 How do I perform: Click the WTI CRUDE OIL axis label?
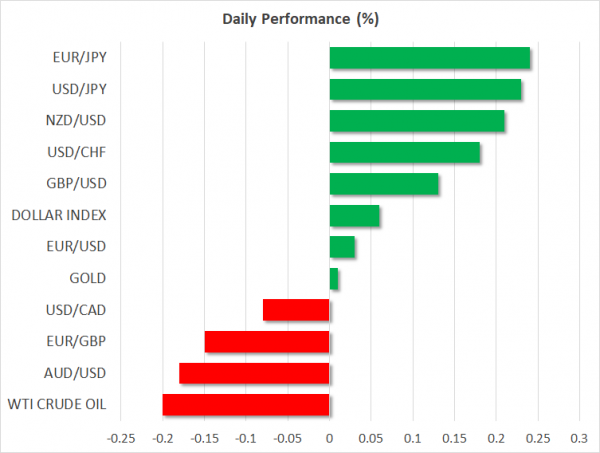[57, 405]
